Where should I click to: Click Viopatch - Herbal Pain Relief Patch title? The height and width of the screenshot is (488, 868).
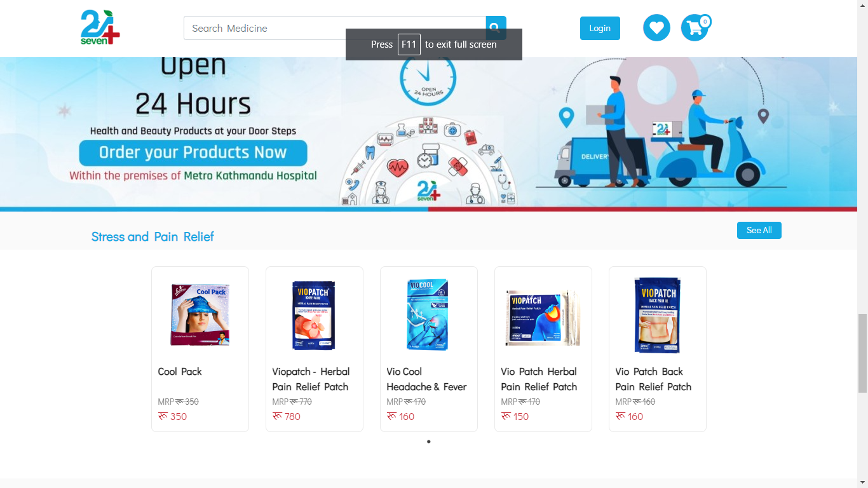pos(311,379)
